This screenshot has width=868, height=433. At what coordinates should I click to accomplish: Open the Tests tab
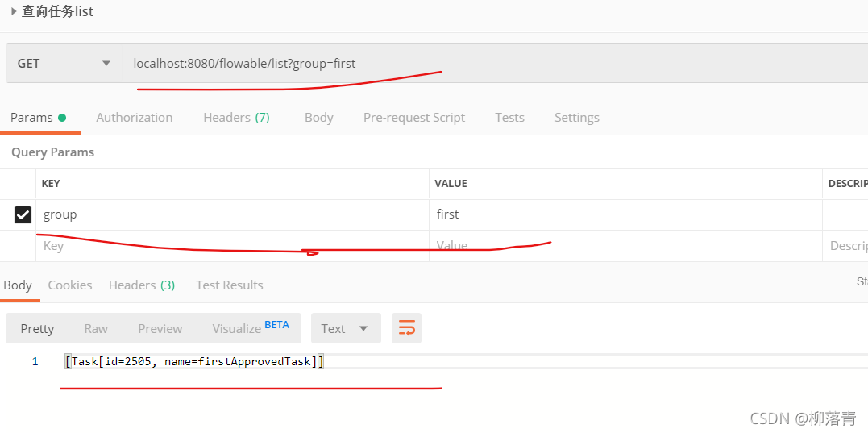pos(510,118)
